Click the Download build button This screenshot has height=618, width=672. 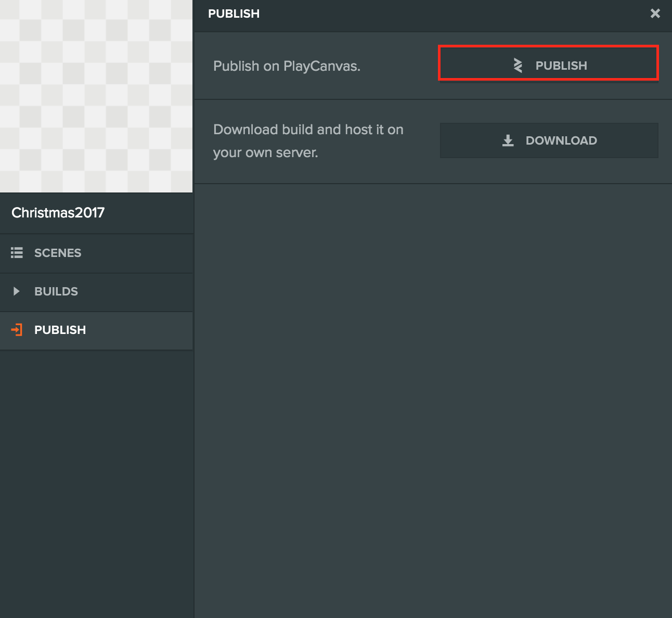[549, 140]
